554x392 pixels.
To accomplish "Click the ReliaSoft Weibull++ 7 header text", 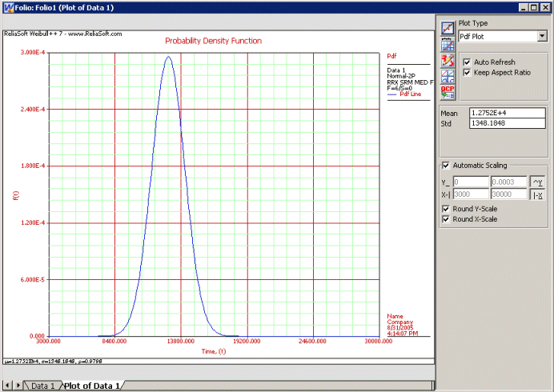I will [x=63, y=34].
